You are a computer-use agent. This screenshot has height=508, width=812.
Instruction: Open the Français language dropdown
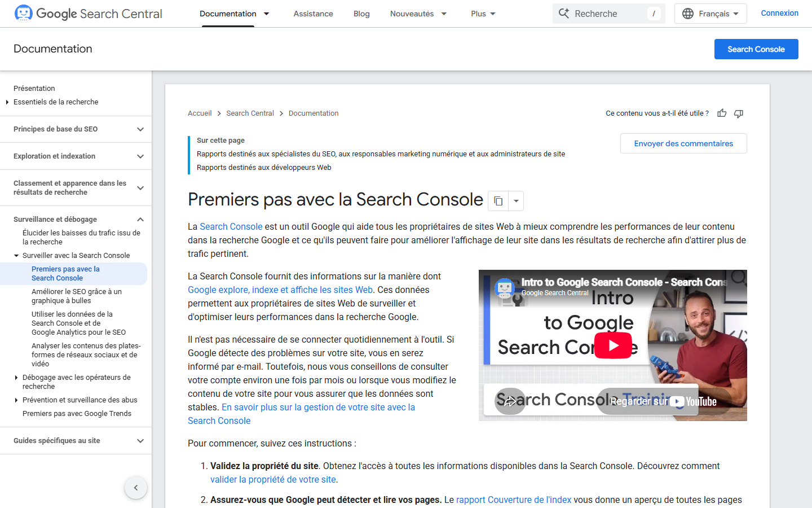coord(710,14)
